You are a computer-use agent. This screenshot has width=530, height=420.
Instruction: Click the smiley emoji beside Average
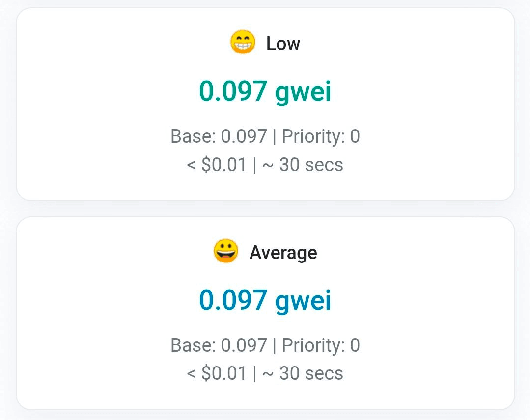[x=226, y=252]
